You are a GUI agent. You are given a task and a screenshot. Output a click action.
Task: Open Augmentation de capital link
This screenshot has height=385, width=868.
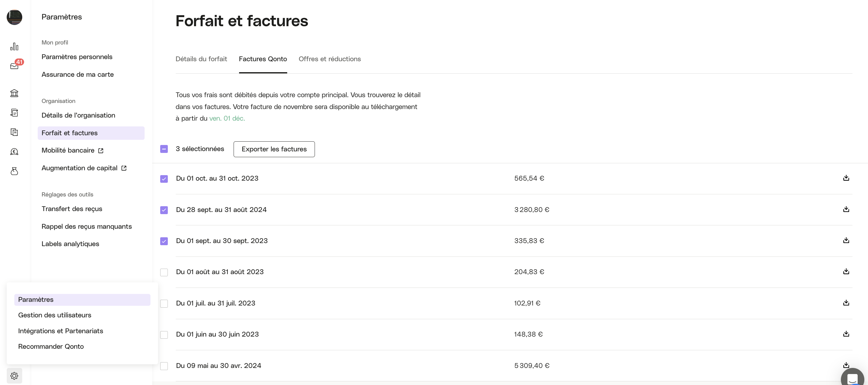pos(79,168)
